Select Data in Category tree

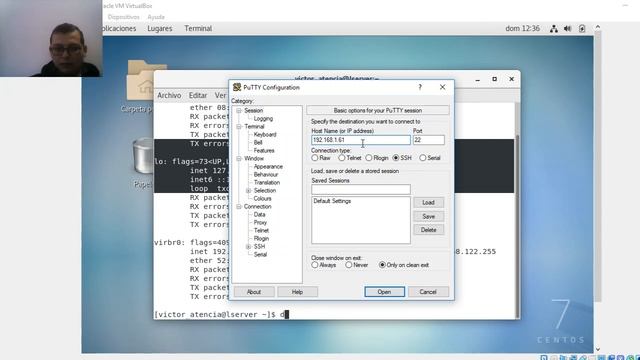tap(260, 215)
